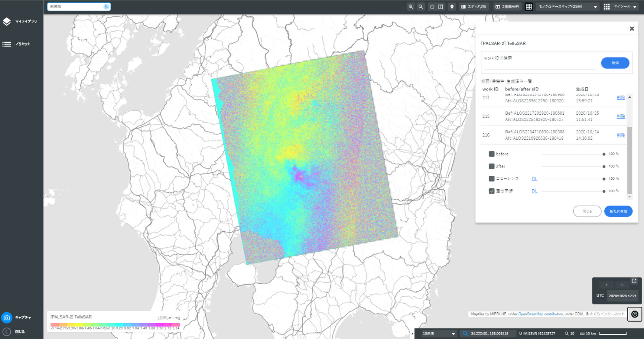
Task: Click the zoom level 10 indicator
Action: 569,334
